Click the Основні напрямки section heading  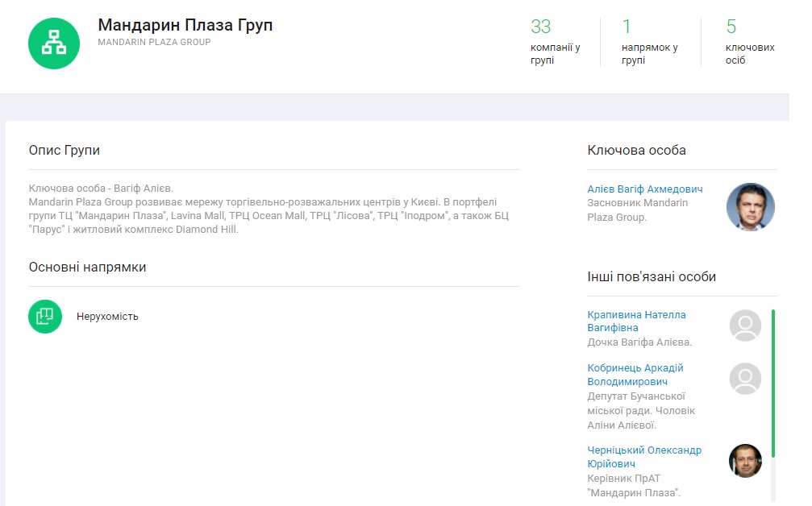click(87, 267)
